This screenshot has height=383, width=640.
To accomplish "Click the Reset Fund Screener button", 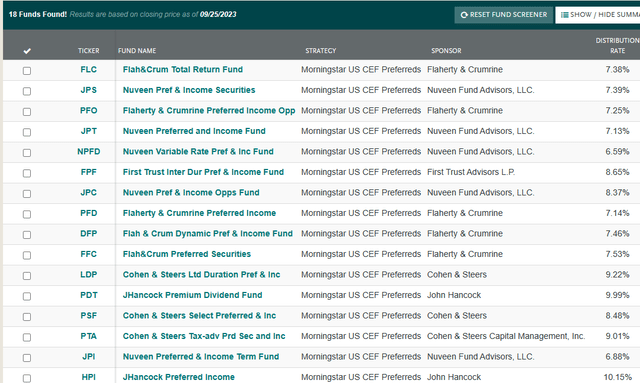I will 504,15.
